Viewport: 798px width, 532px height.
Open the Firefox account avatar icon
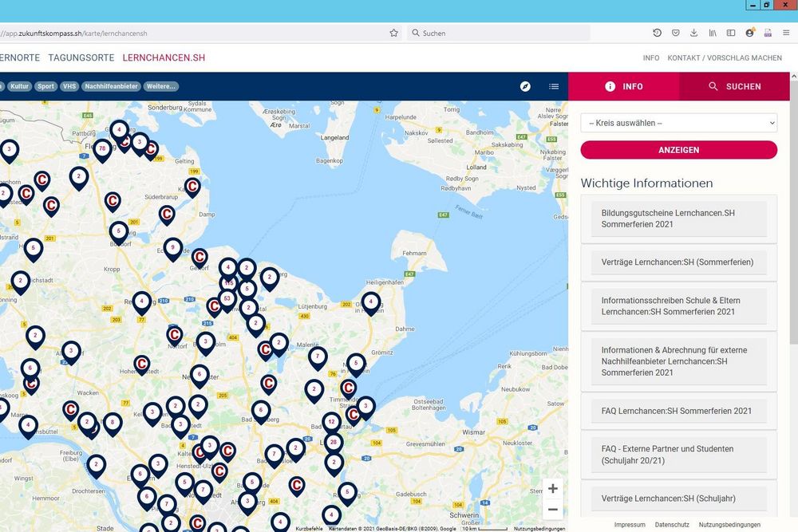click(749, 33)
